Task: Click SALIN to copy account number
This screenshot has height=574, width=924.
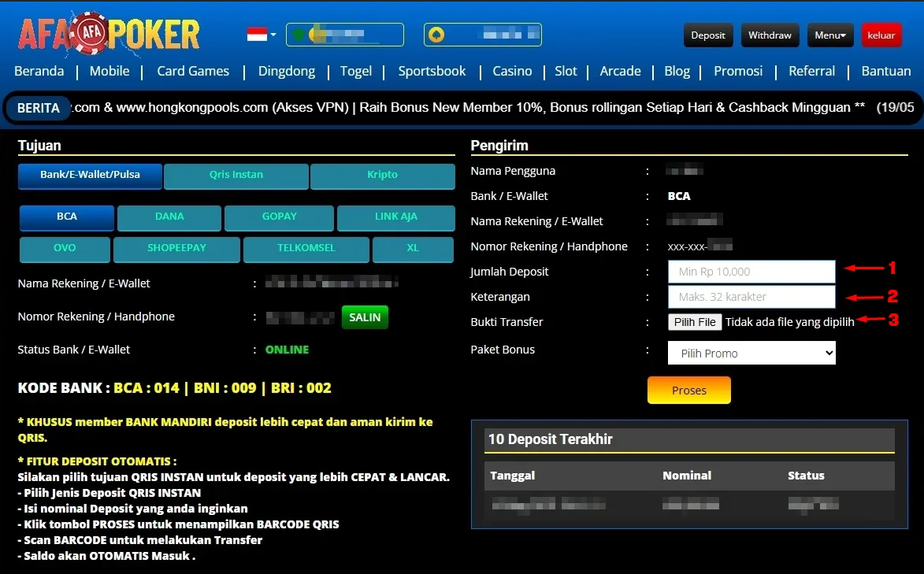Action: point(365,317)
